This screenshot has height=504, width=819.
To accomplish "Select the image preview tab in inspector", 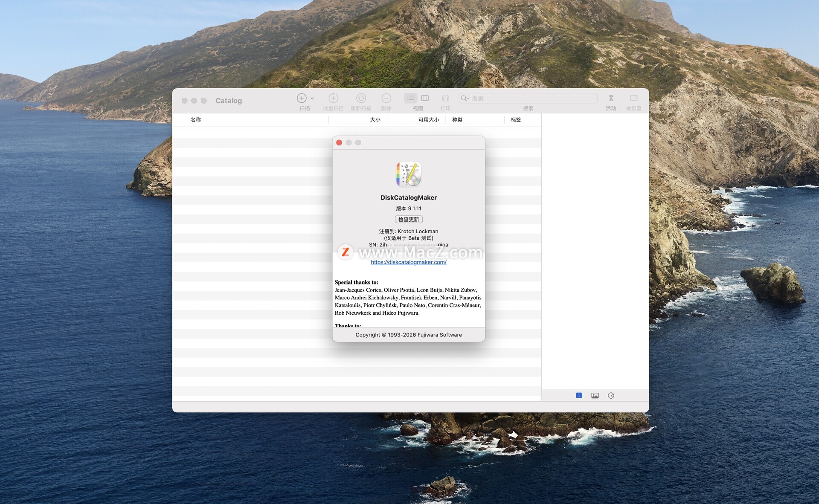I will point(595,395).
